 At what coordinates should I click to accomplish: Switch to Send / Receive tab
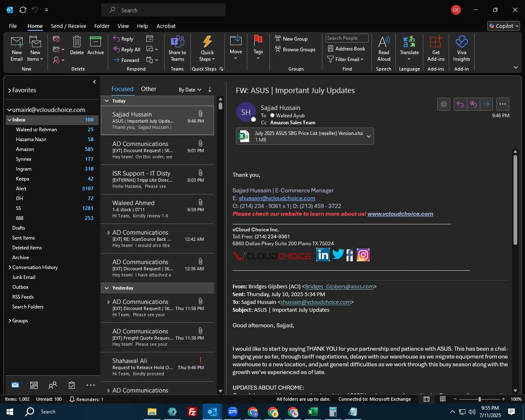coord(68,26)
